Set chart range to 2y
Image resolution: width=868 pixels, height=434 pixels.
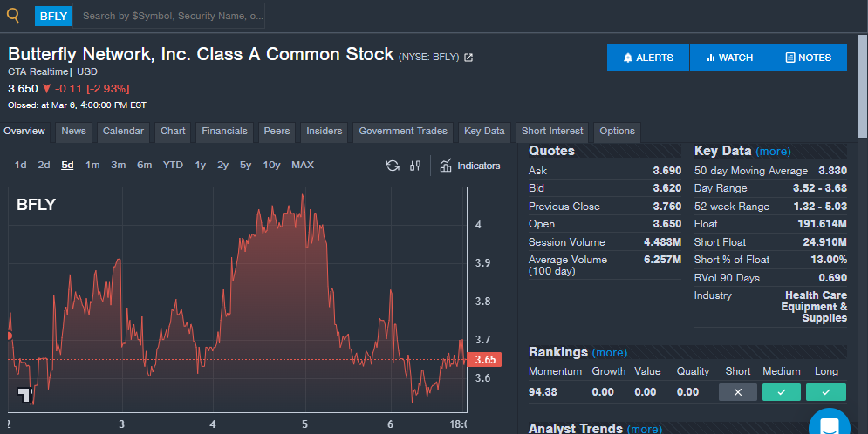coord(222,165)
